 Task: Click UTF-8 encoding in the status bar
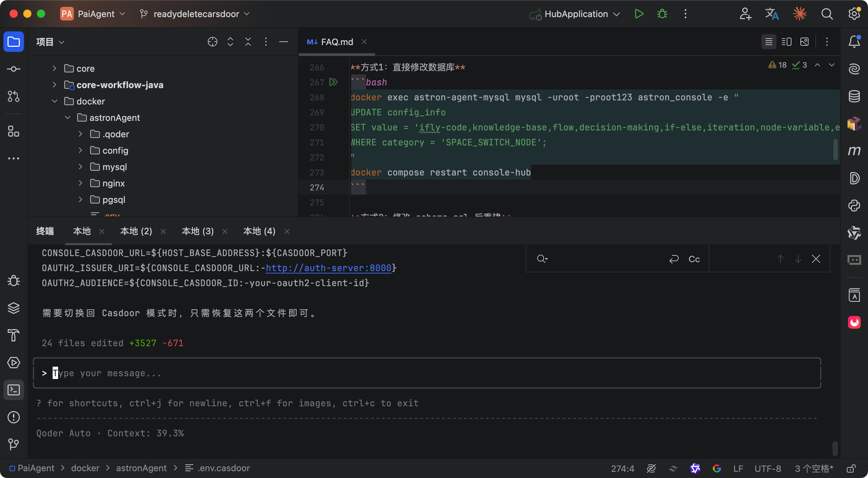pyautogui.click(x=768, y=468)
